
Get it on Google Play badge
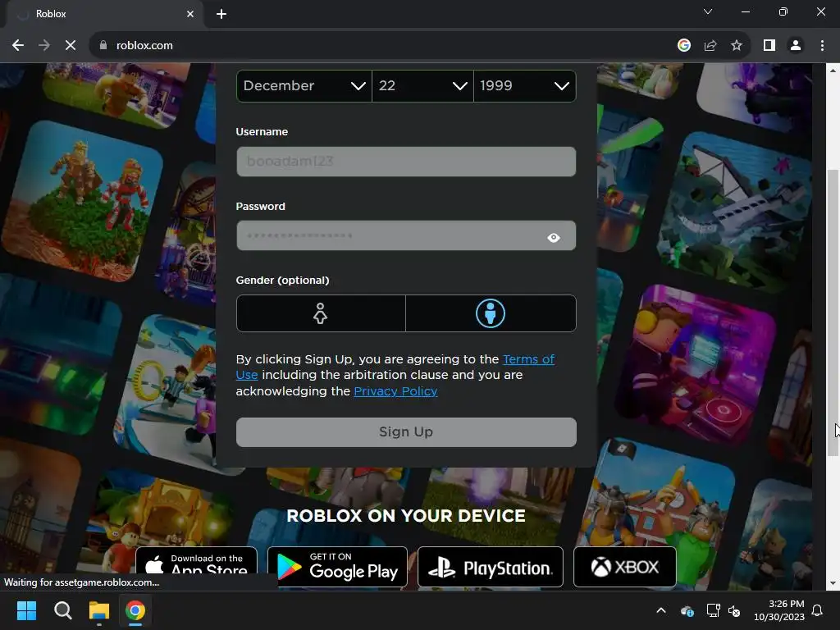[x=337, y=567]
